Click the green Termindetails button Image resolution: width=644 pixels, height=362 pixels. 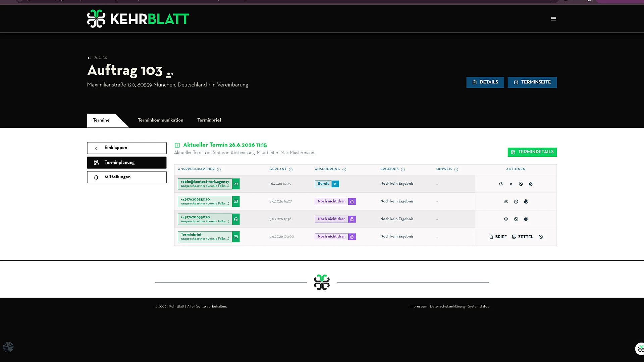tap(532, 152)
